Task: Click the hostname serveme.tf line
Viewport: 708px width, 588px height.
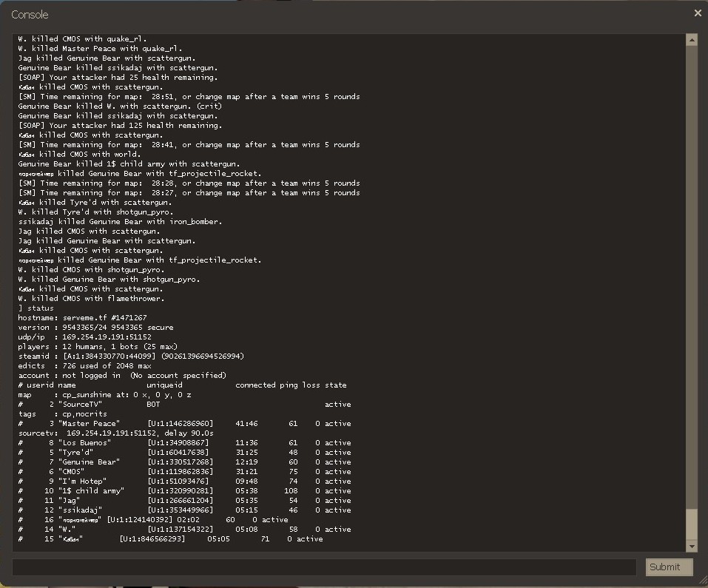Action: [x=83, y=318]
